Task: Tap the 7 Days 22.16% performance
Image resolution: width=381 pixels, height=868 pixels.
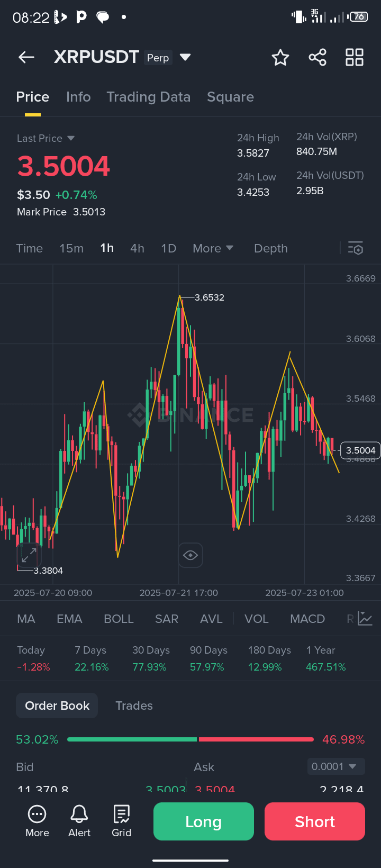Action: point(92,658)
